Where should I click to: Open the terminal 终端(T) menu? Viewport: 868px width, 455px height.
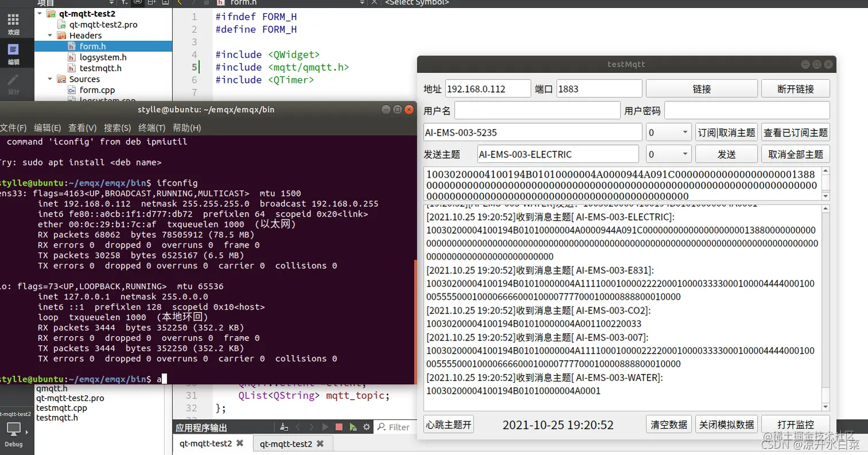coord(152,128)
